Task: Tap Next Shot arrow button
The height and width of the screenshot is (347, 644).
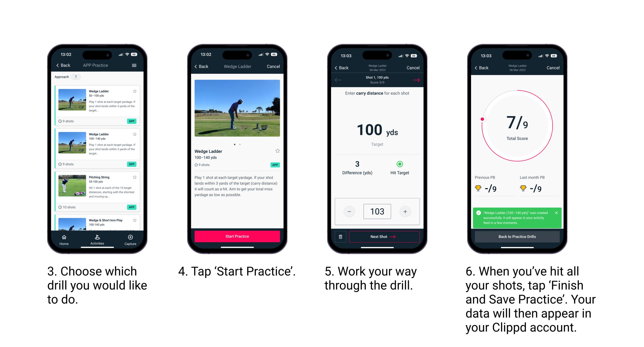Action: 383,236
